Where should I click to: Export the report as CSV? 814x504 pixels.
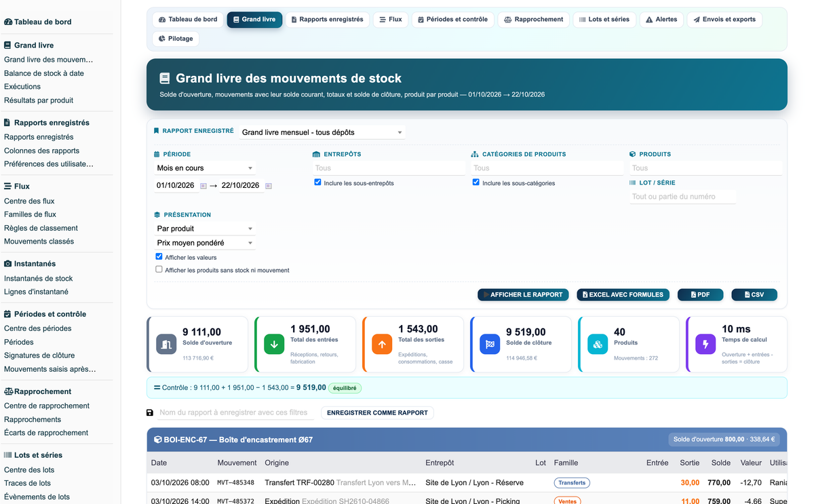[754, 295]
